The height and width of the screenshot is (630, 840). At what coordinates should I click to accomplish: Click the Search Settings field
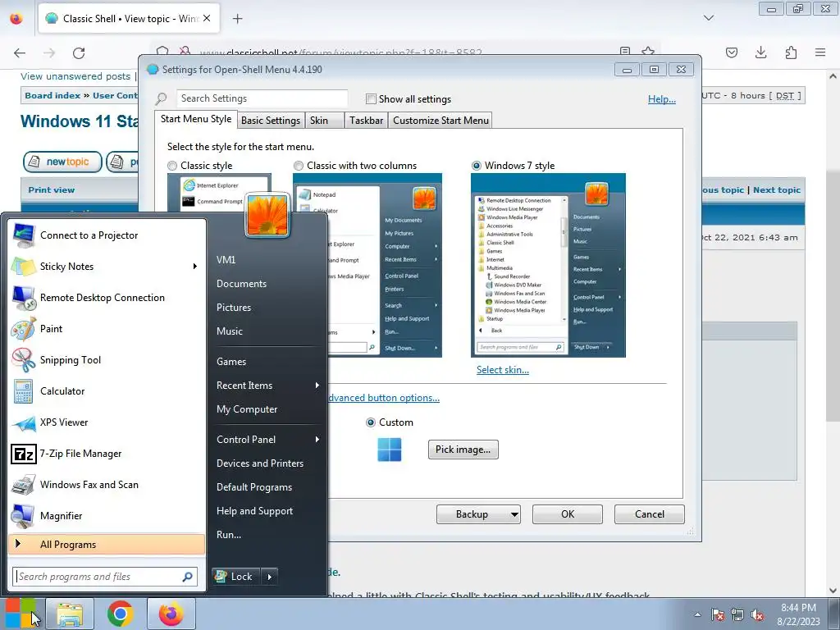[262, 98]
